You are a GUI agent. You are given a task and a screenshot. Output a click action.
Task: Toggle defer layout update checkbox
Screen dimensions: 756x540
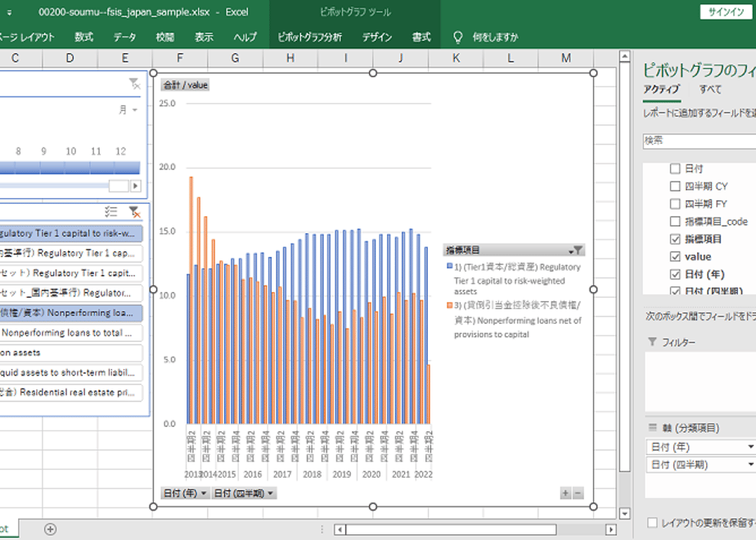click(x=652, y=523)
